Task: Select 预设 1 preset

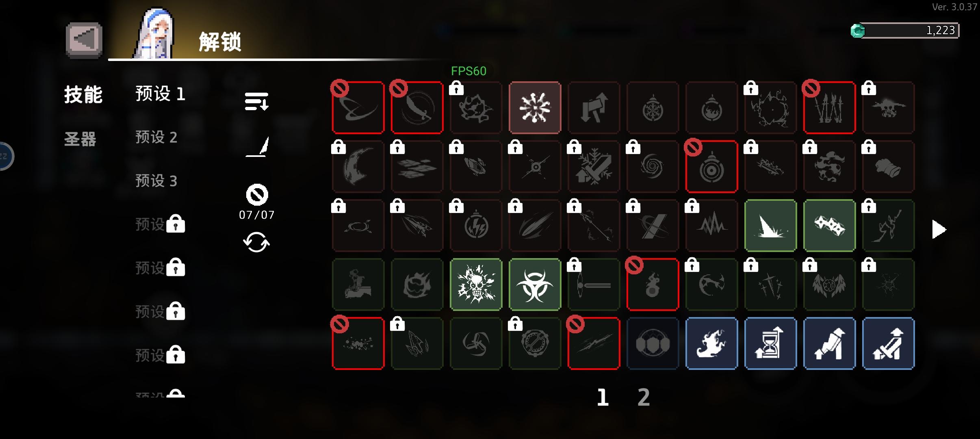Action: coord(160,94)
